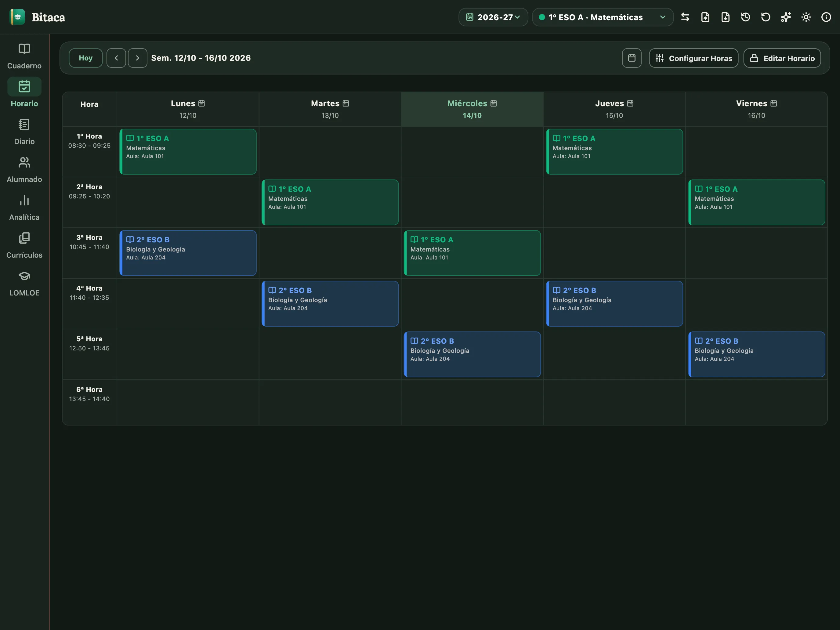Open Lunes 3ª Hora Biología y Geología
This screenshot has height=630, width=840.
tap(188, 253)
